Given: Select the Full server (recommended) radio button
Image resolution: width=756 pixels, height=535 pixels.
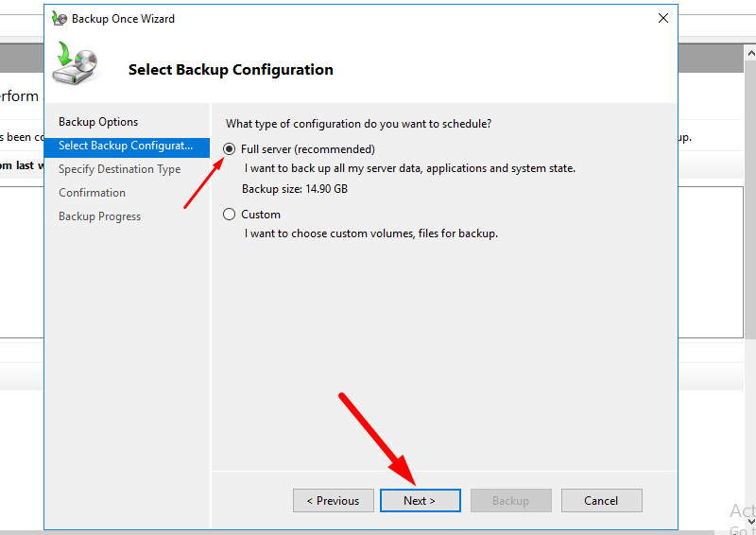Looking at the screenshot, I should coord(230,149).
